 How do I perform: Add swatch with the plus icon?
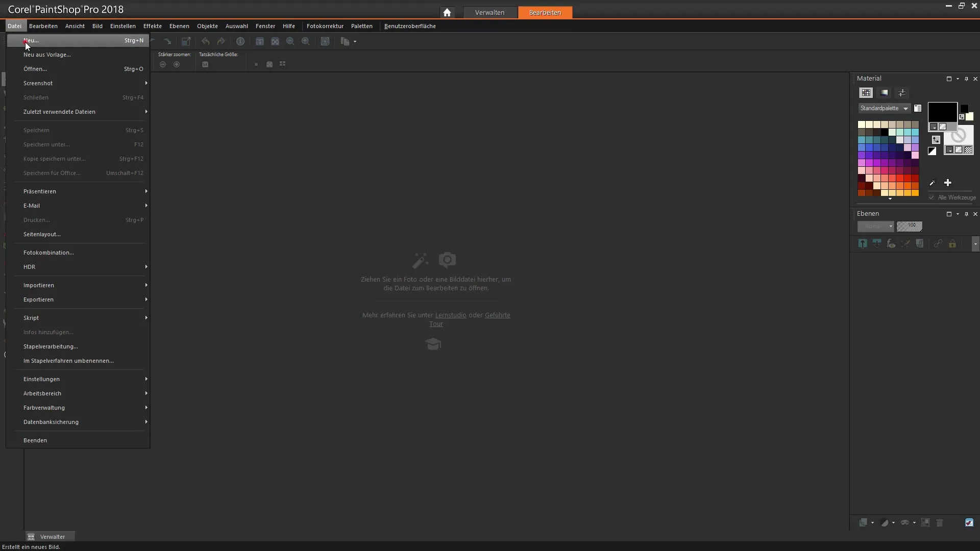click(948, 183)
